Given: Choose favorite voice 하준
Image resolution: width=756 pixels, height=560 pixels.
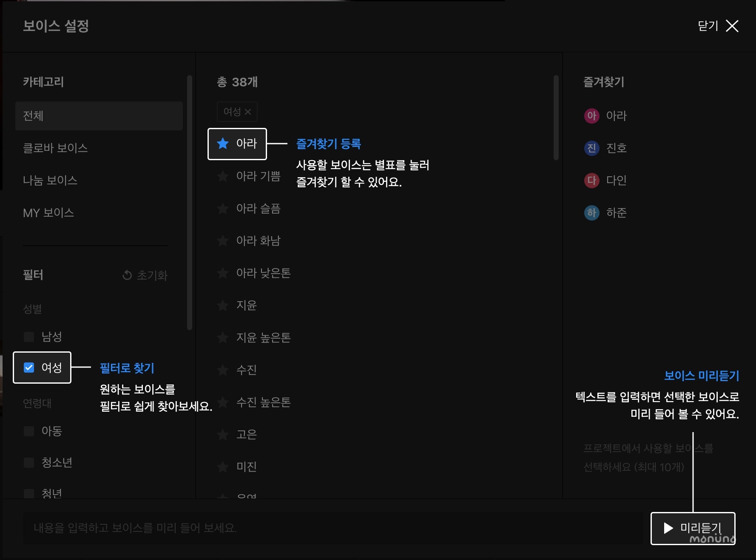Looking at the screenshot, I should [x=617, y=212].
